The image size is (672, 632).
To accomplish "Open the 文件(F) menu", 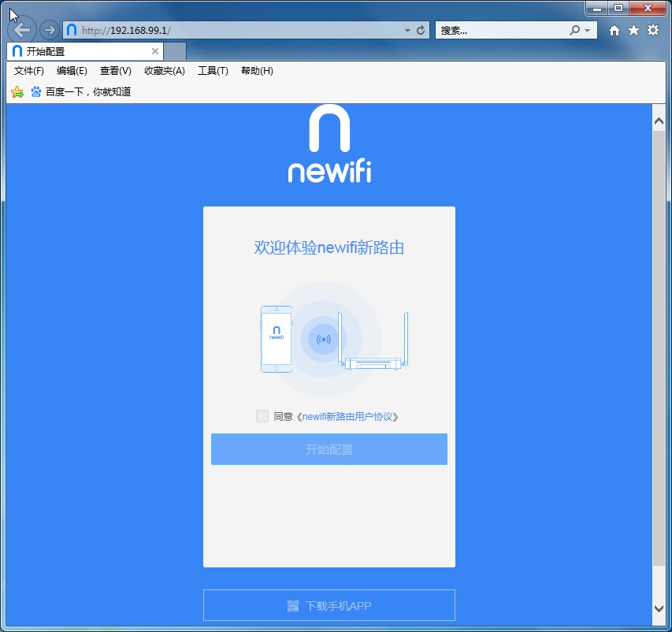I will 29,71.
